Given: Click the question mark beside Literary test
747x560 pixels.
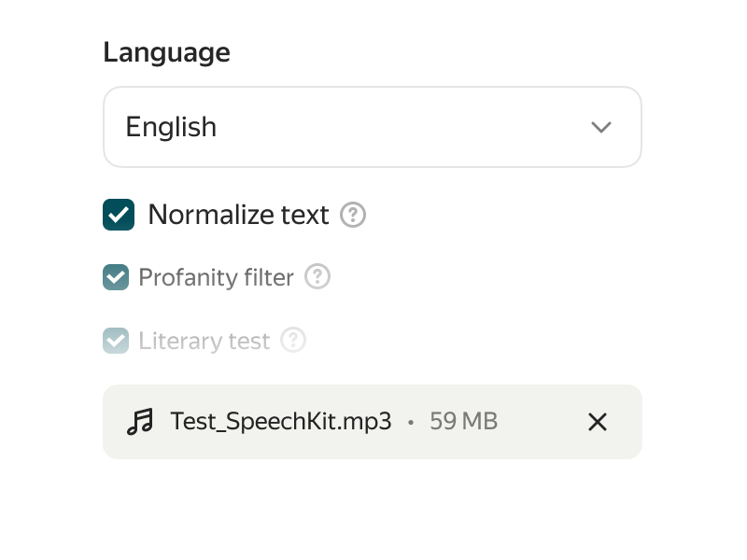Looking at the screenshot, I should point(293,341).
